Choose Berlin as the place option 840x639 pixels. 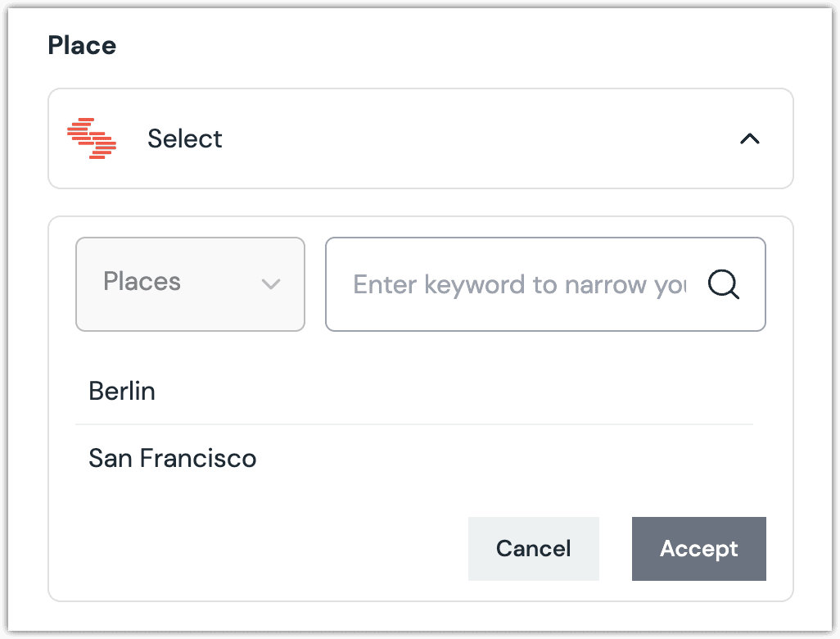coord(122,391)
